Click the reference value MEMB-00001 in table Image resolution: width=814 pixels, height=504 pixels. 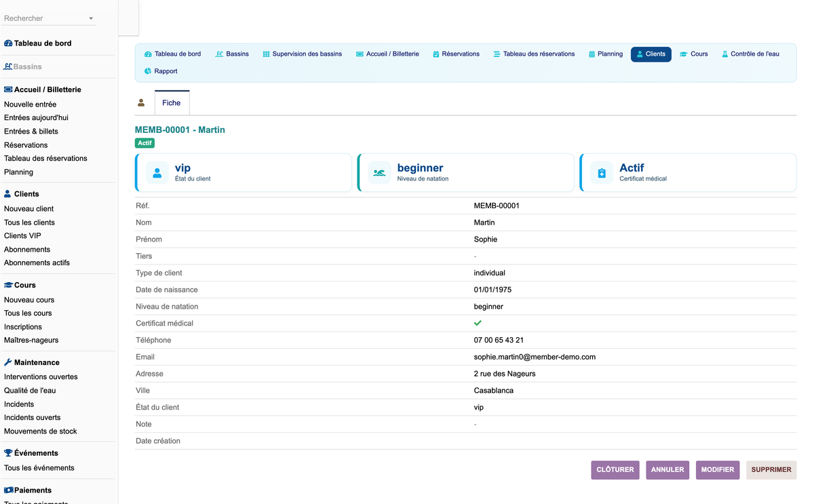pyautogui.click(x=497, y=206)
